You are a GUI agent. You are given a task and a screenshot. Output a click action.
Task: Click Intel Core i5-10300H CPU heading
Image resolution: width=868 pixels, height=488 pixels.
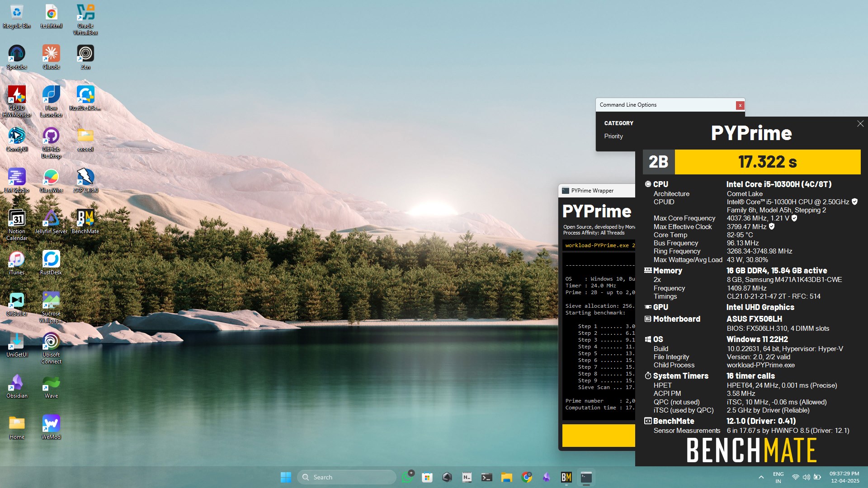(778, 184)
